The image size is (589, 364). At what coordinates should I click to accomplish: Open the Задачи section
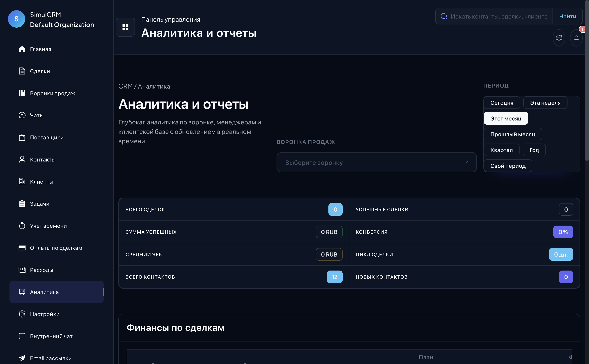(40, 203)
